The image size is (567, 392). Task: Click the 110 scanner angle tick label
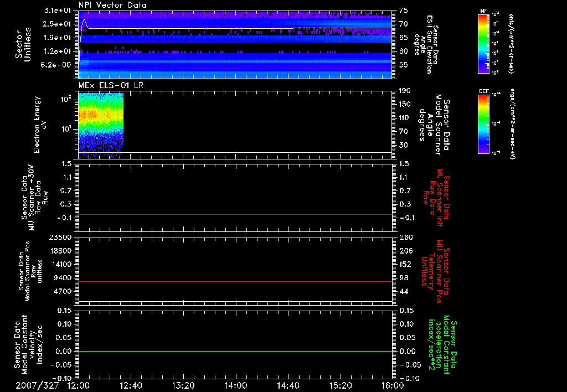(405, 118)
